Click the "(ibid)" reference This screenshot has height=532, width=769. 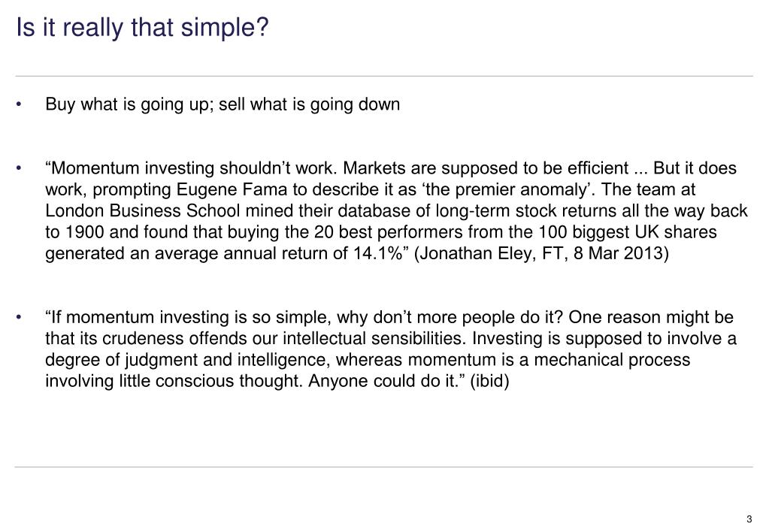[x=489, y=381]
